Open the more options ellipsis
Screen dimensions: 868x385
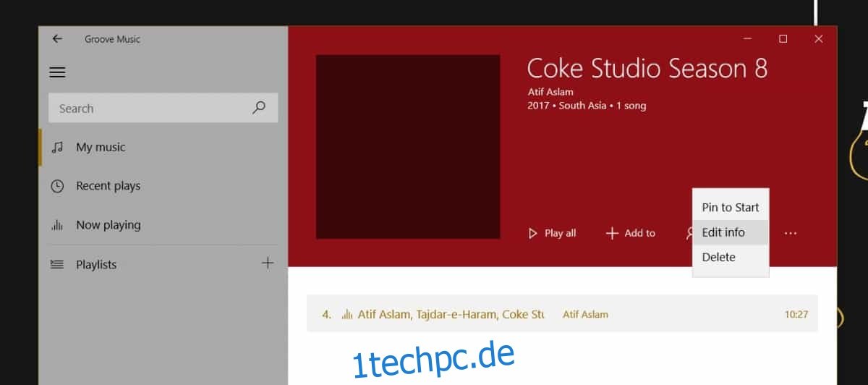(791, 233)
